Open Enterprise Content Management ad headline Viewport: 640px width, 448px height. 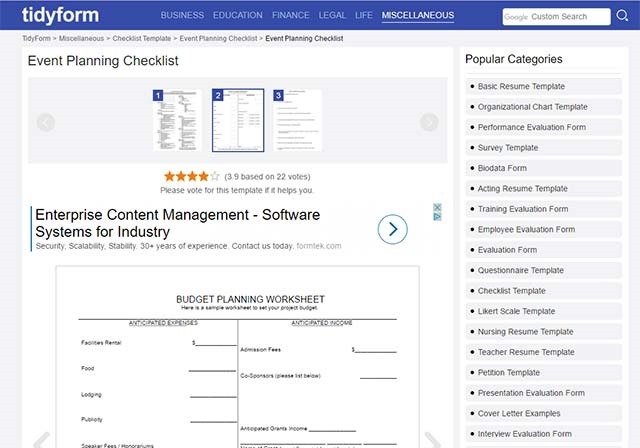tap(178, 223)
